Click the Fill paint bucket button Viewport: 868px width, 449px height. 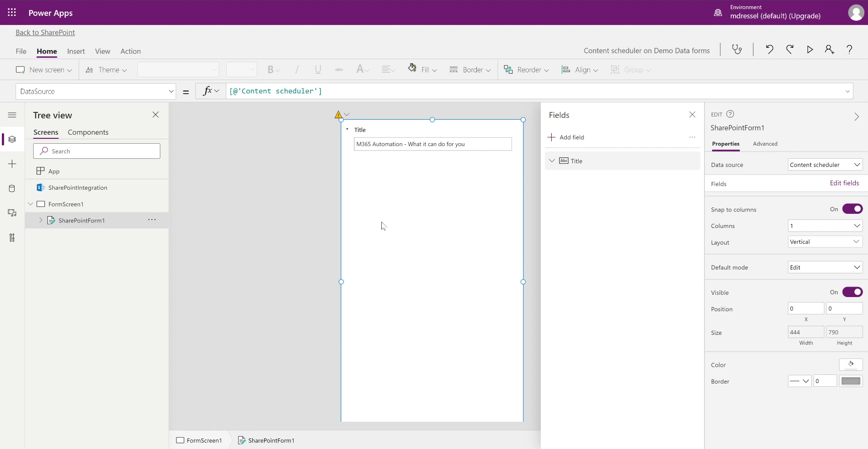[423, 69]
